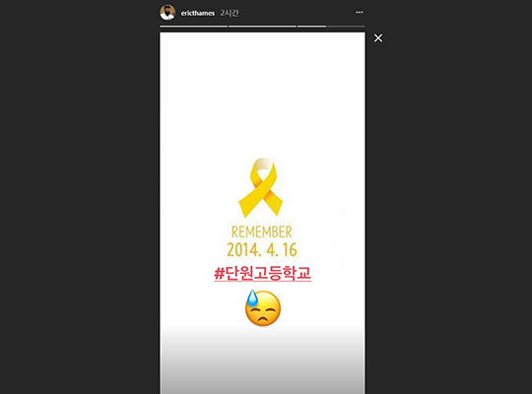The width and height of the screenshot is (532, 394).
Task: Select the second story progress segment
Action: (262, 27)
